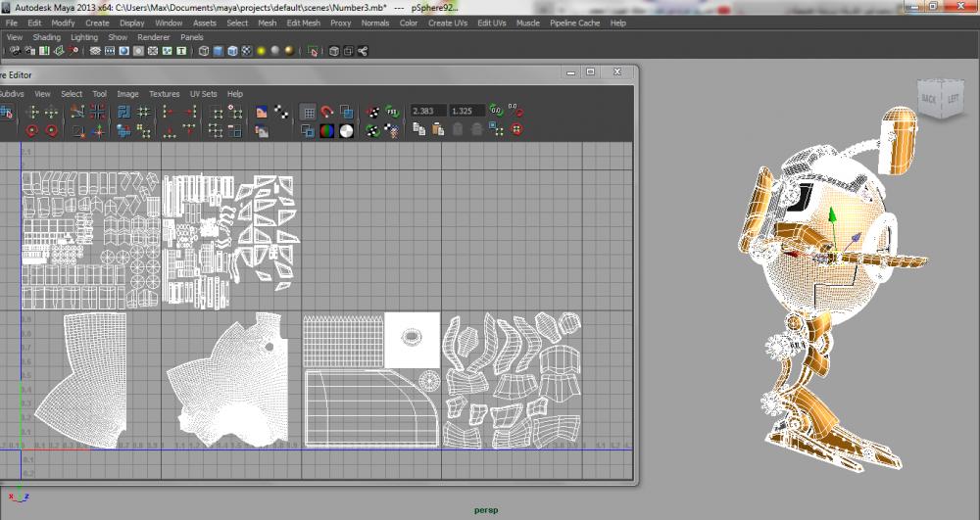This screenshot has height=520, width=980.
Task: Click Move and Sew UV Edges icon
Action: point(97,130)
